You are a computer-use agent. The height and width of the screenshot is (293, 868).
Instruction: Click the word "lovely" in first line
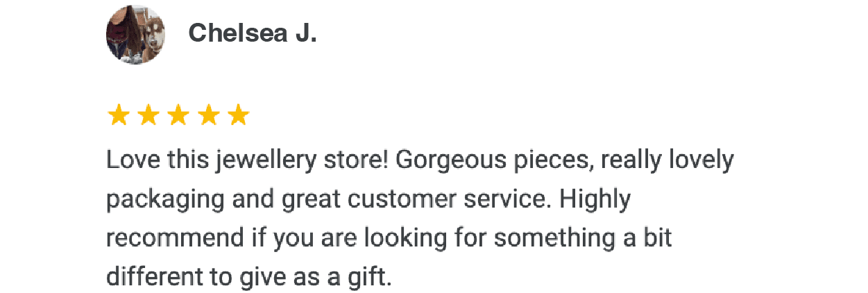tap(701, 162)
